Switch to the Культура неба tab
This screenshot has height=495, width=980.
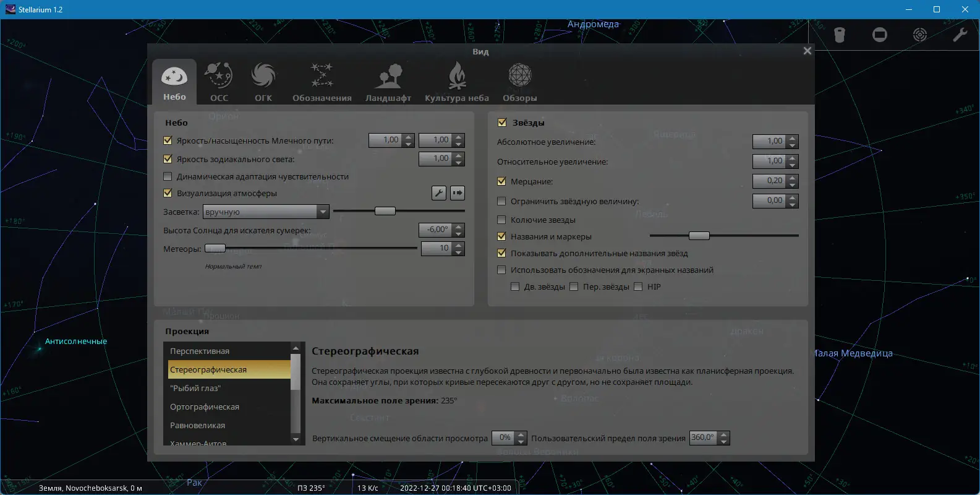point(457,82)
